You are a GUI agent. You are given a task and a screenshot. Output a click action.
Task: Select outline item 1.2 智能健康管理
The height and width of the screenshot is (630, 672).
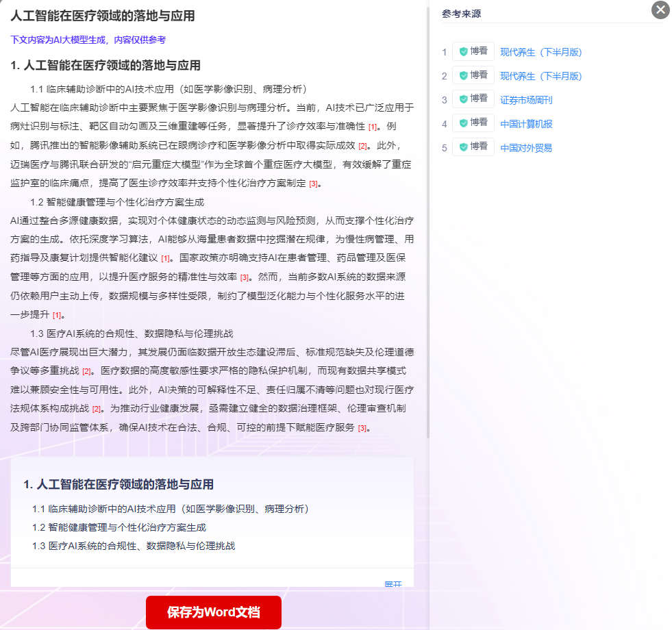119,527
